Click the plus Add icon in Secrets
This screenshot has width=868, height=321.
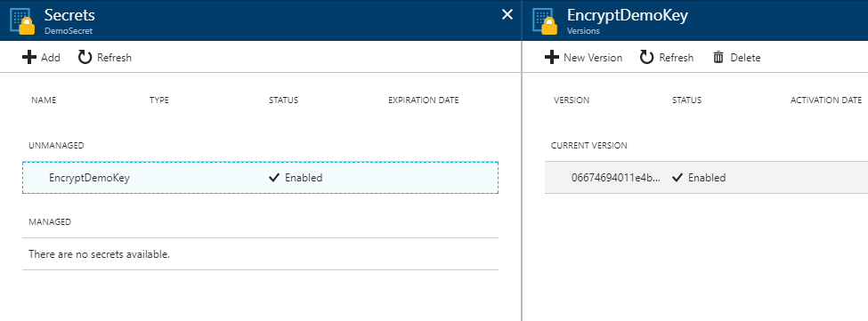(x=28, y=58)
